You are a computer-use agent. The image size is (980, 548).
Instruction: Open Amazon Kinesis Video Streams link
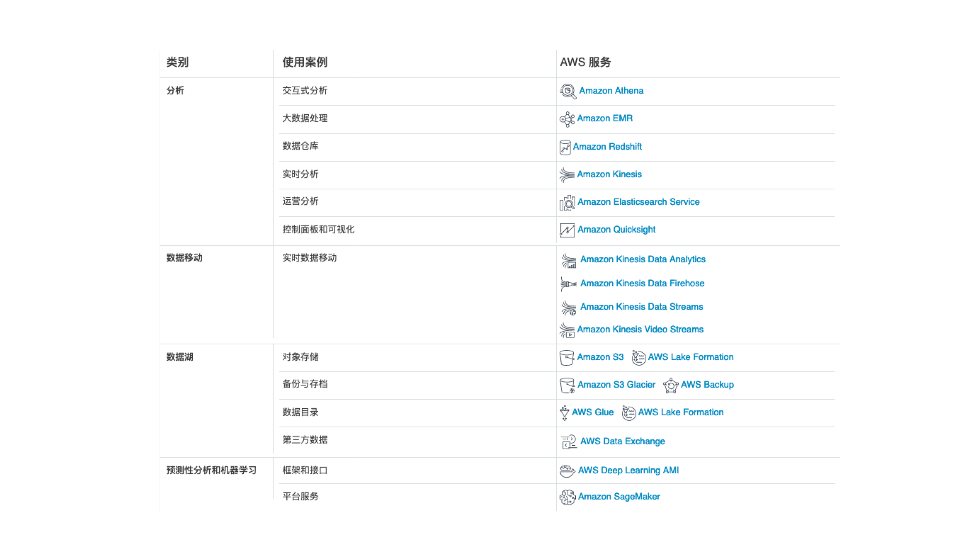click(640, 329)
